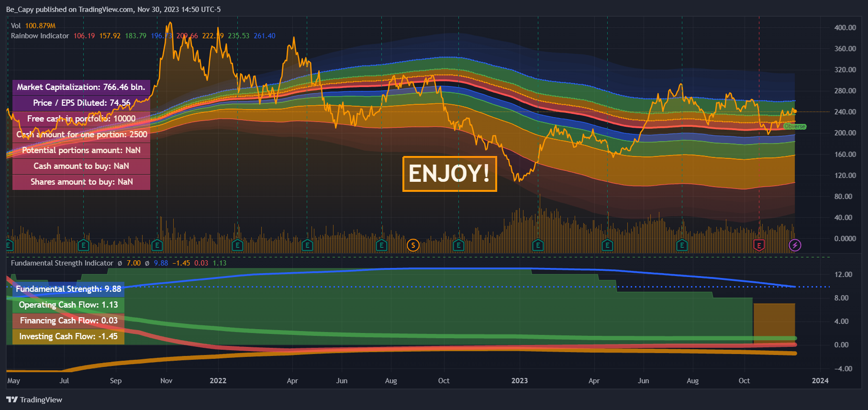Click the 0.0000 price axis label
This screenshot has height=410, width=868.
(845, 239)
